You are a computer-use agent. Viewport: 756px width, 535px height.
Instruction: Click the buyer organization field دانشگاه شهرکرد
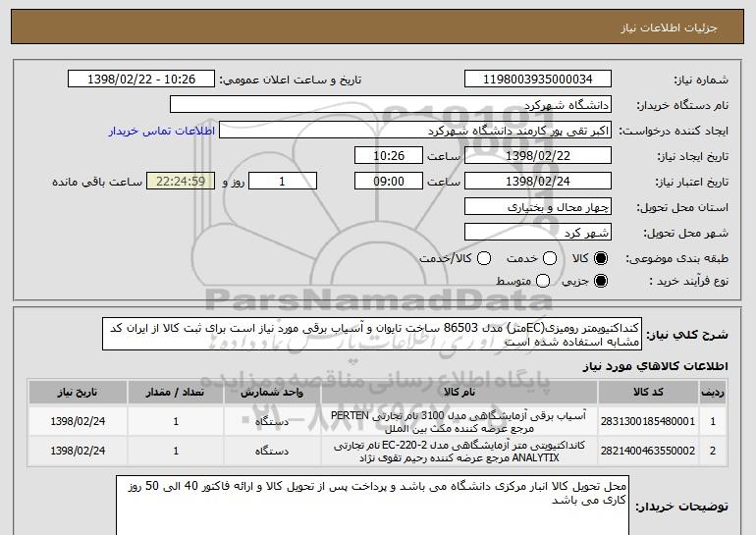coord(391,105)
